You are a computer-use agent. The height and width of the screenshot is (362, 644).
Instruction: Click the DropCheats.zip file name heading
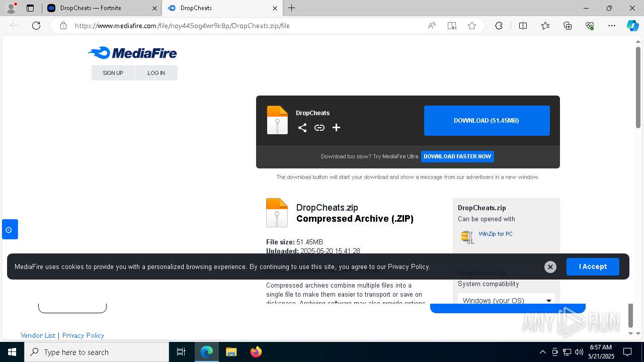click(x=327, y=208)
